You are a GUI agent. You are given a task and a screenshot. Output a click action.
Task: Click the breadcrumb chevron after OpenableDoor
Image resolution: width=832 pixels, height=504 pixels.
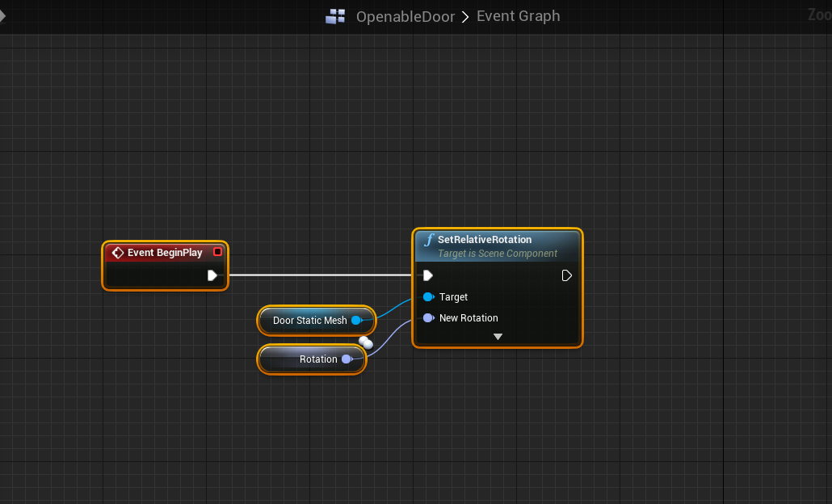click(x=465, y=16)
